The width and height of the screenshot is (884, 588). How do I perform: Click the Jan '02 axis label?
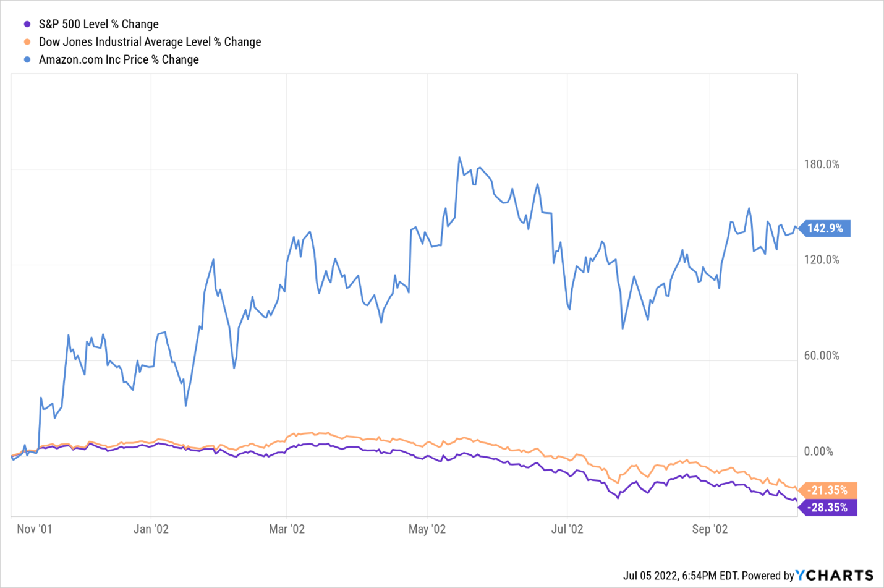[151, 529]
